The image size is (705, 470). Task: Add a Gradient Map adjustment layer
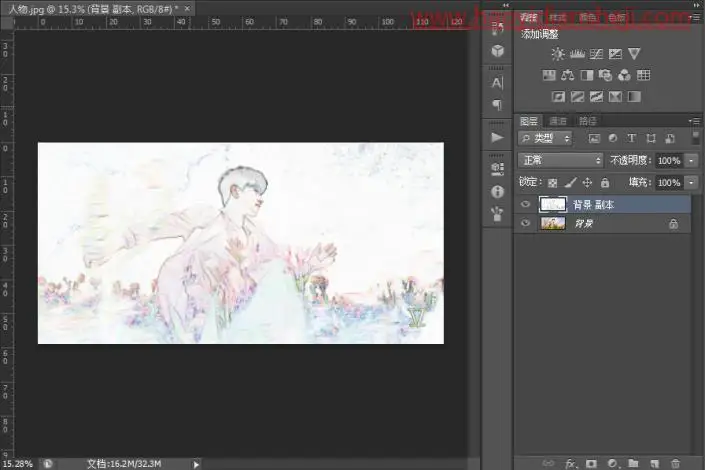point(634,96)
